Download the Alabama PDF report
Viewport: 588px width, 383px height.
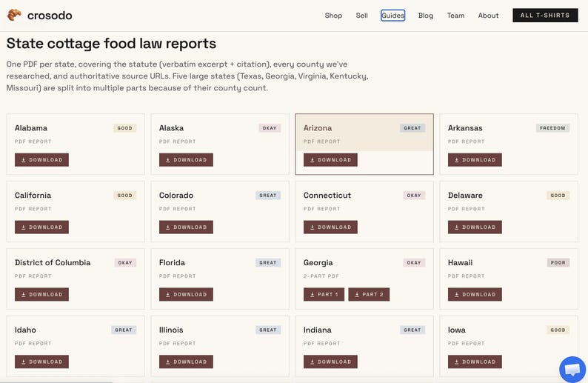[41, 160]
